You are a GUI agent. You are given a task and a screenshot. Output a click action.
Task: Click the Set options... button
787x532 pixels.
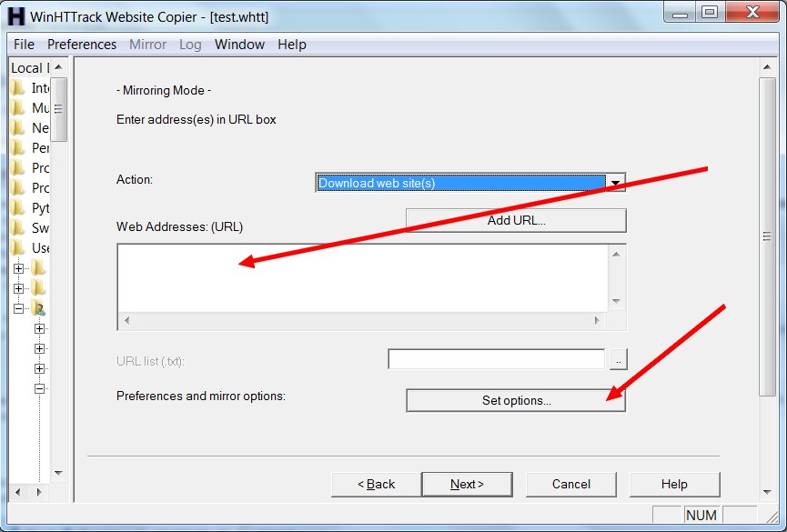516,400
